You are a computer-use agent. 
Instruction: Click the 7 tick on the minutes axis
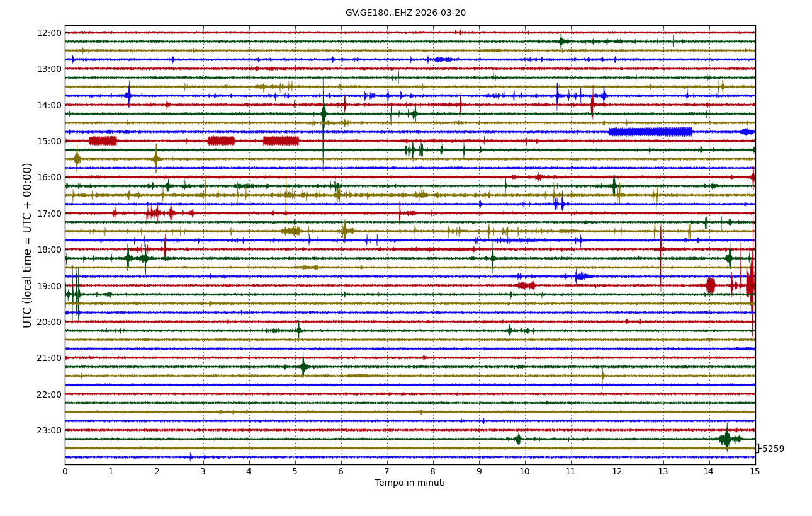[387, 471]
